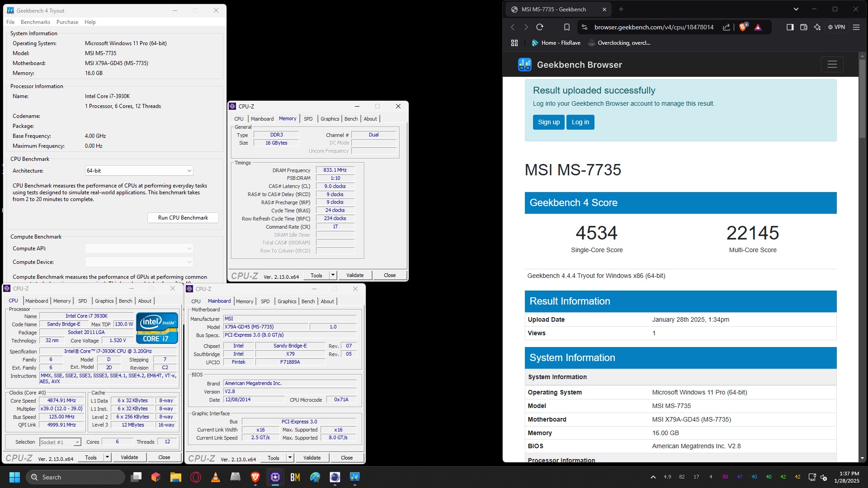Open Tools dropdown arrow in Memory CPU-Z window

point(333,275)
